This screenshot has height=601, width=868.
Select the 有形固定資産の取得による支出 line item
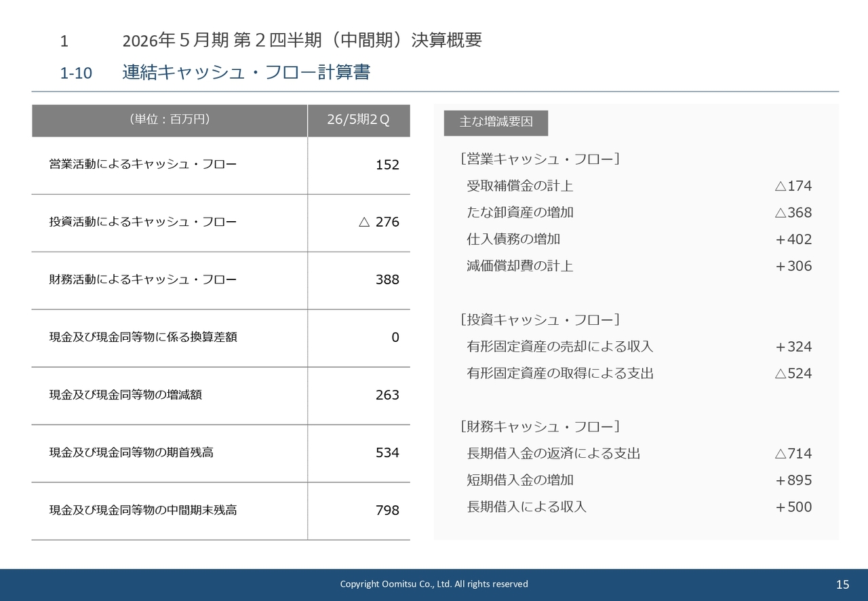pos(560,373)
